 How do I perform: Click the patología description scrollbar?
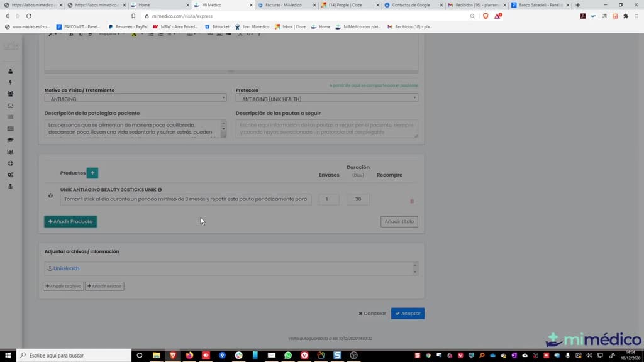pyautogui.click(x=223, y=128)
